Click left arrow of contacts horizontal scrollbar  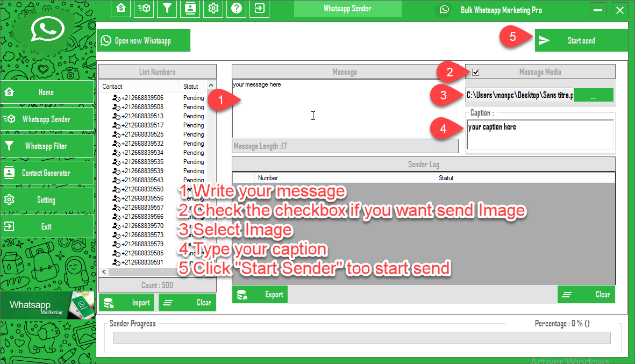(104, 272)
